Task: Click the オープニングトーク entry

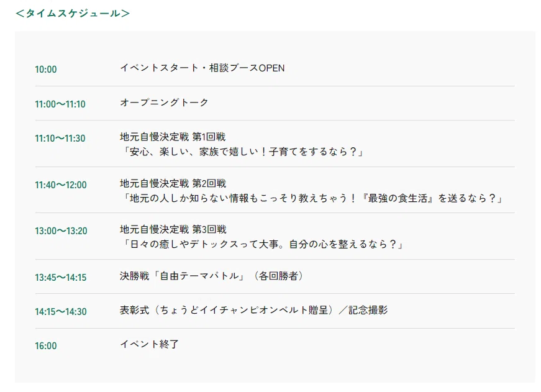Action: [x=164, y=103]
